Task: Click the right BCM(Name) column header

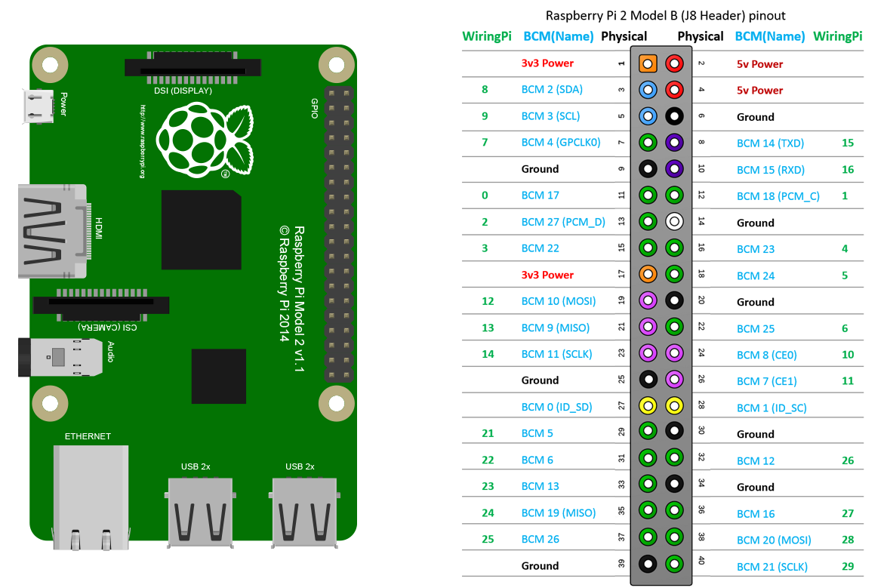Action: click(x=770, y=36)
